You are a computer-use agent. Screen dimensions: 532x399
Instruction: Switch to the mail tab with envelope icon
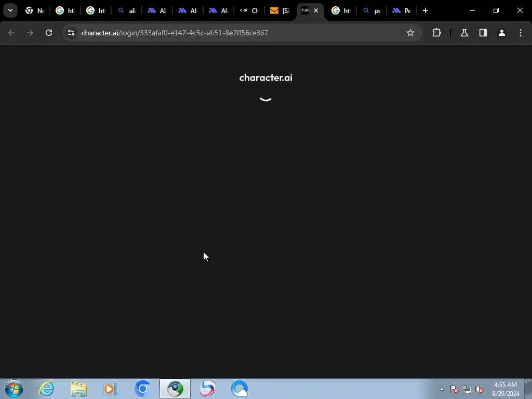click(x=280, y=11)
